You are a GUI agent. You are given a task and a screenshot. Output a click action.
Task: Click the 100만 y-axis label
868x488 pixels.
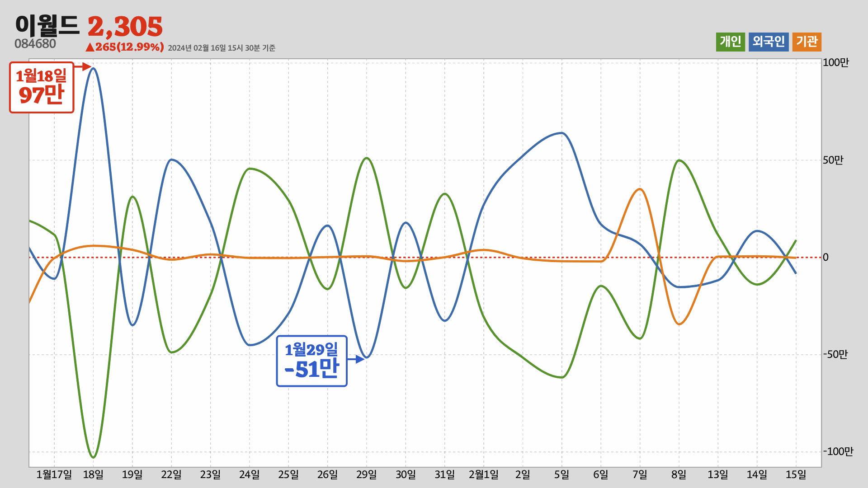point(836,63)
